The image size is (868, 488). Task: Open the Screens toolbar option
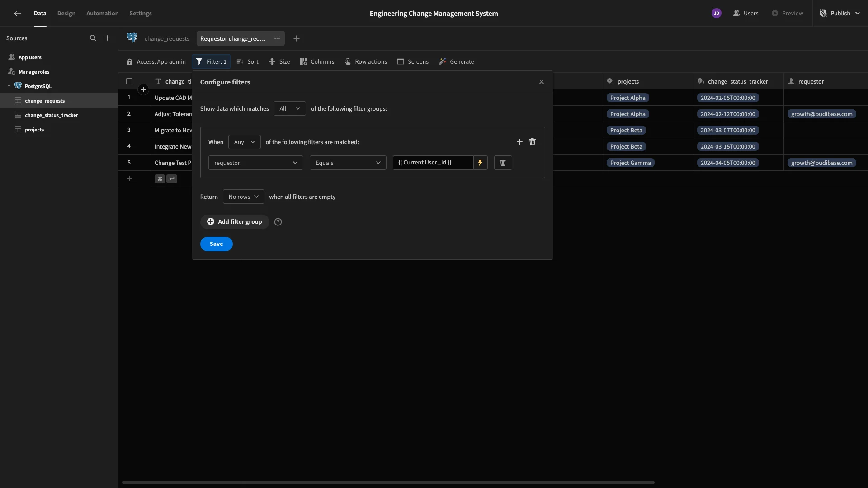[x=413, y=61]
